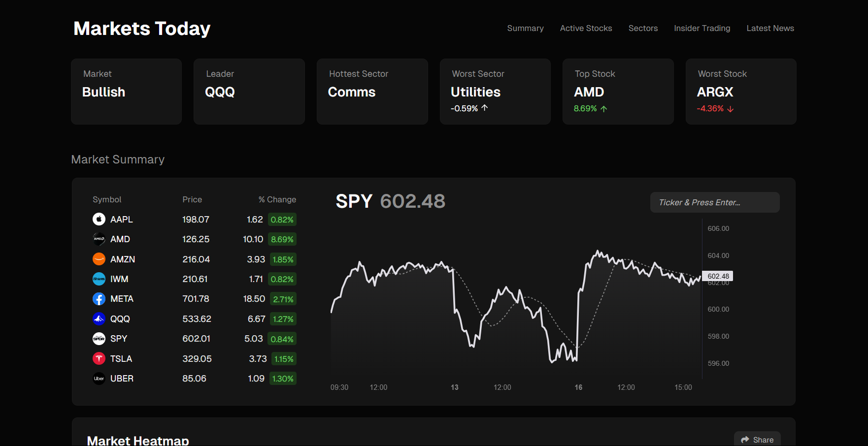Click the date 13 marker on chart axis
868x446 pixels.
[454, 387]
